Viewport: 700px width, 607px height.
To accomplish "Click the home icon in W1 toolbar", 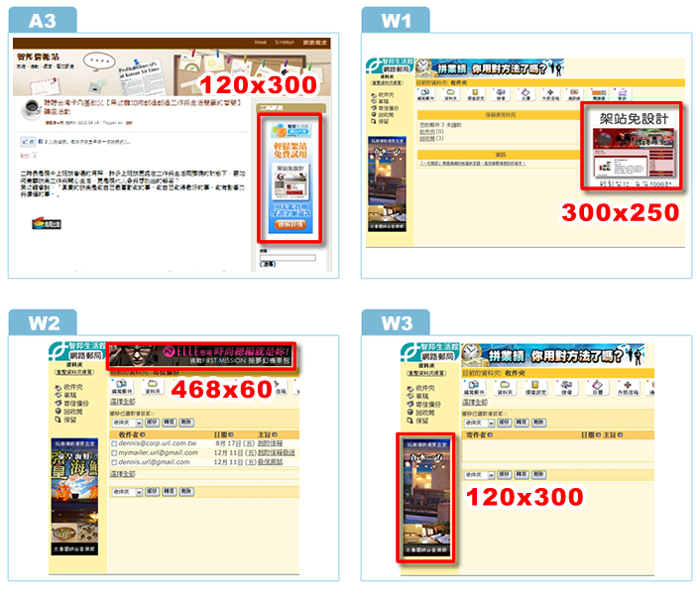I will coord(623,94).
